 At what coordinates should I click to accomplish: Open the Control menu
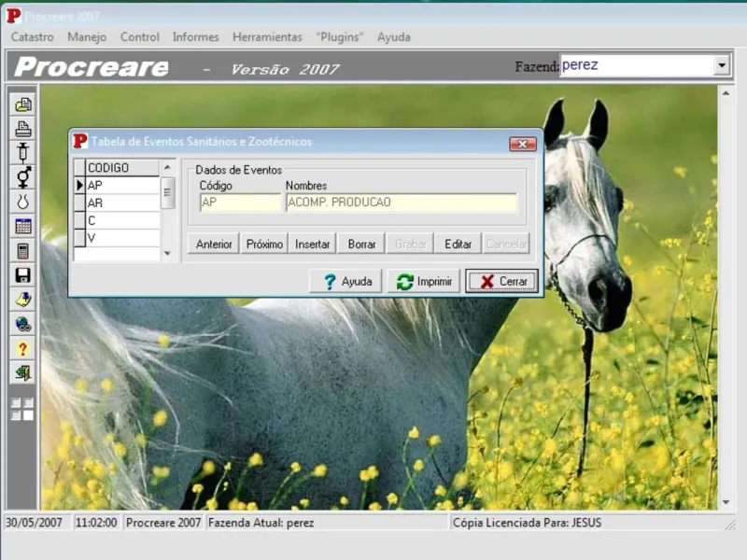coord(139,37)
